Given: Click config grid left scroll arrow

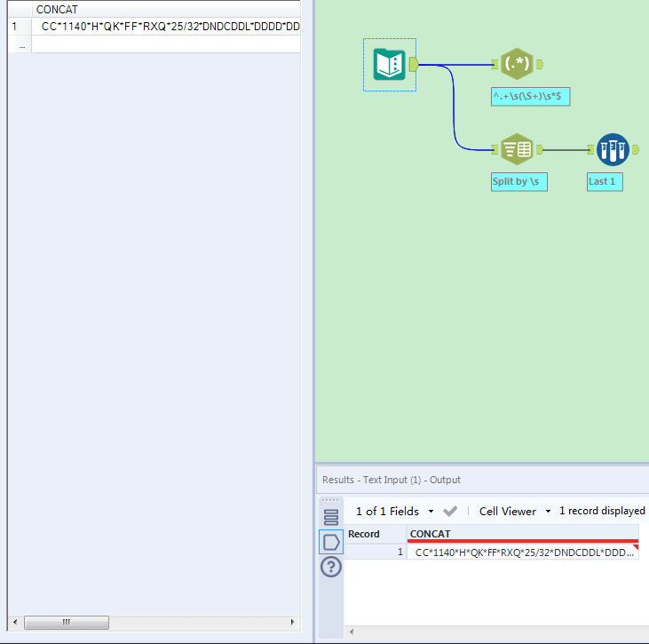Looking at the screenshot, I should tap(15, 622).
